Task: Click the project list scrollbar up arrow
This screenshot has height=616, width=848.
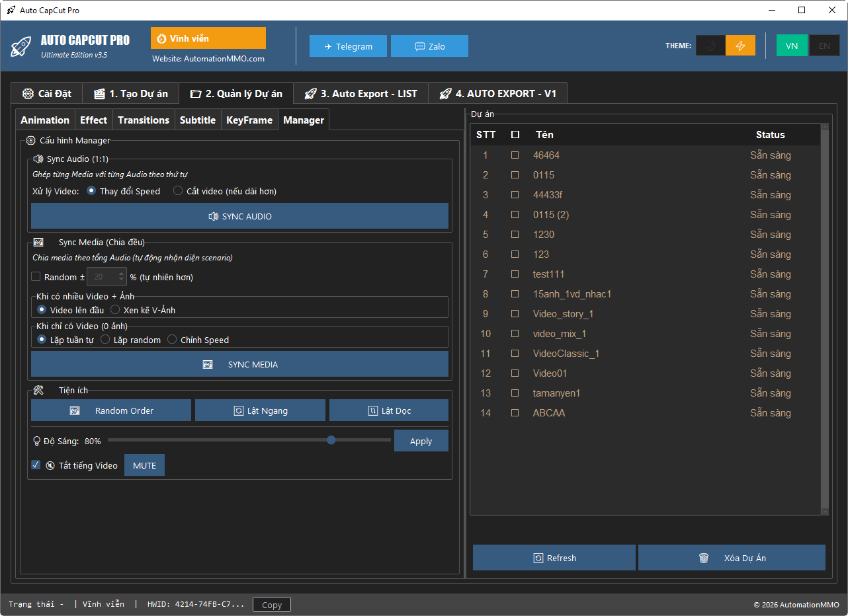Action: [x=824, y=128]
